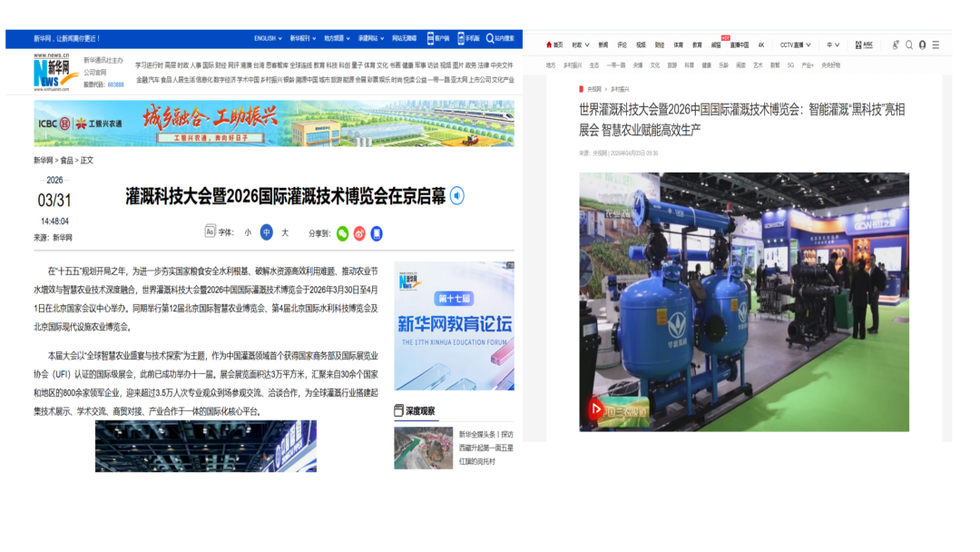Open CCTV site search magnifier icon
The width and height of the screenshot is (980, 552).
point(909,45)
